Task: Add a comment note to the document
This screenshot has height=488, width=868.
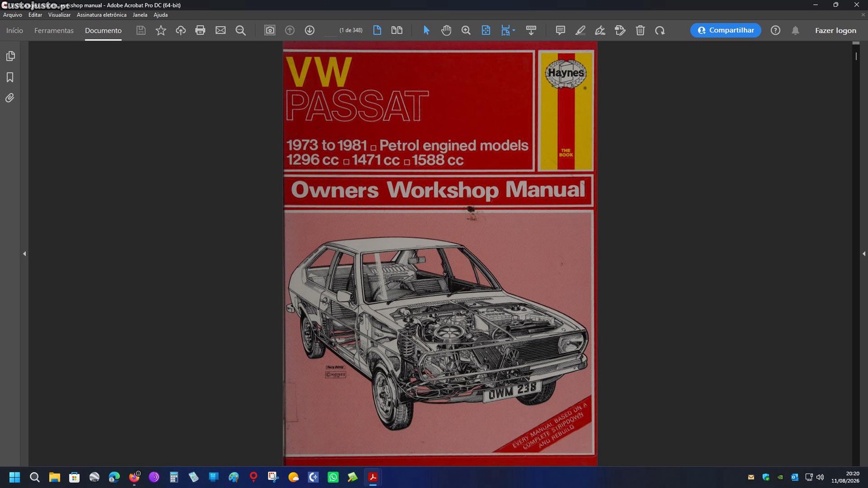Action: tap(560, 31)
